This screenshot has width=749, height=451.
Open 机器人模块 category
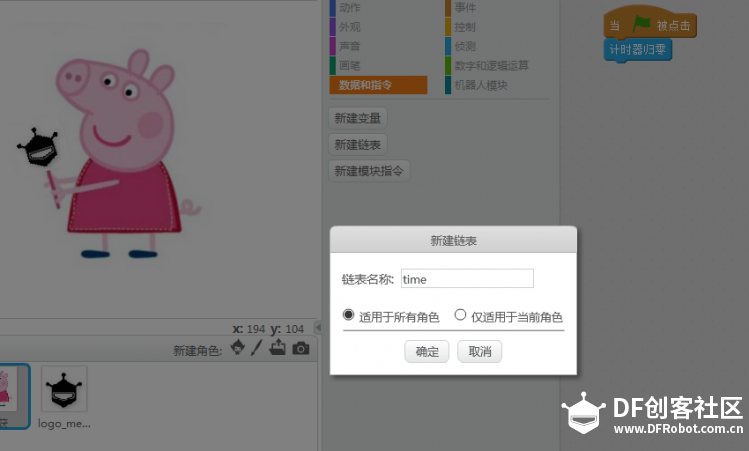481,85
